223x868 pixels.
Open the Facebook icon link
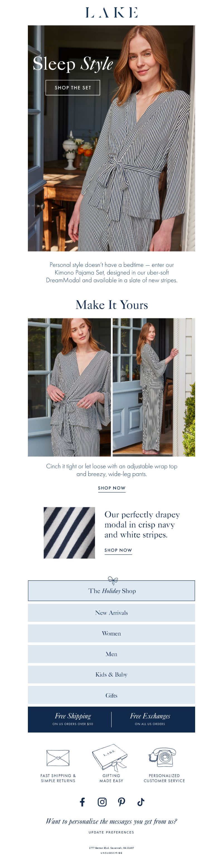click(x=82, y=802)
